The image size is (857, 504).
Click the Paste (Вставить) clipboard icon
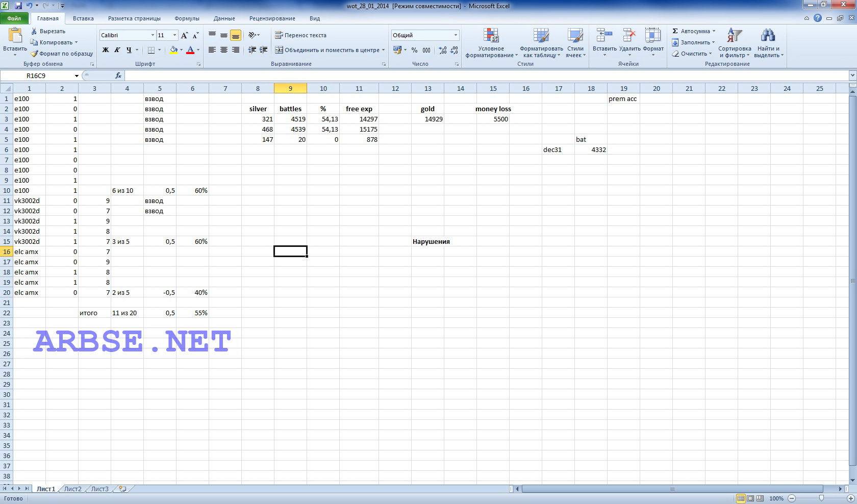pos(15,36)
